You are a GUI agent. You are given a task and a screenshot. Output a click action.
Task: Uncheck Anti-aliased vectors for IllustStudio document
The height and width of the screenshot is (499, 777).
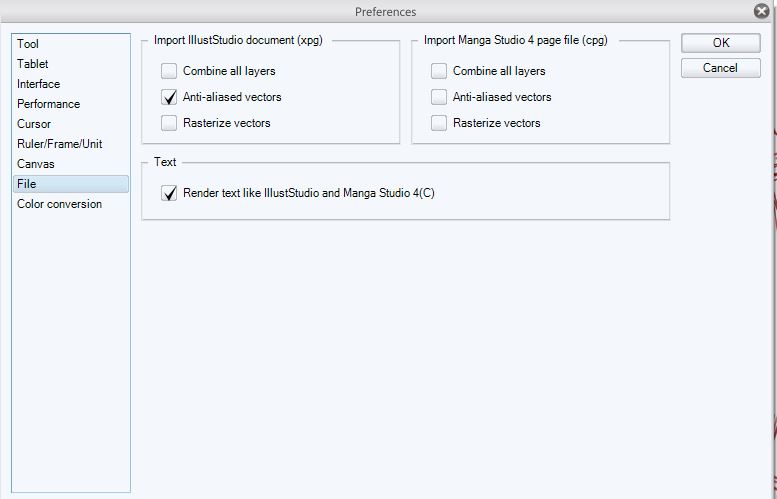coord(169,97)
